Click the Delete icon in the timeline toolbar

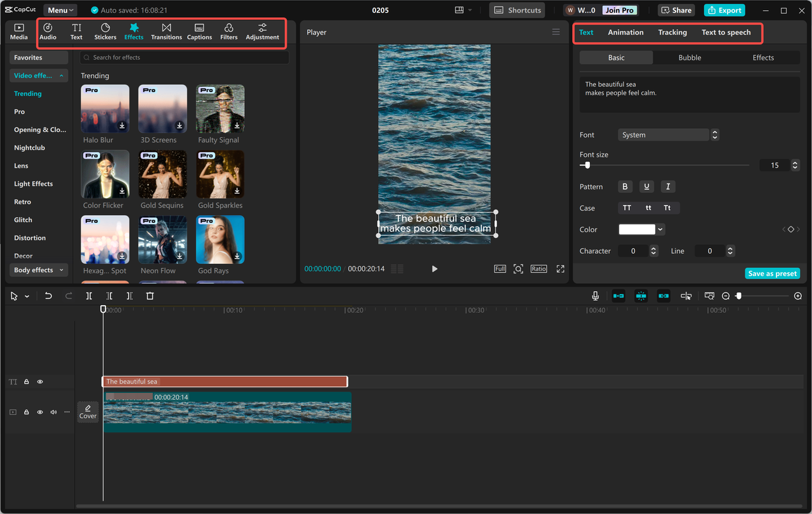click(150, 295)
